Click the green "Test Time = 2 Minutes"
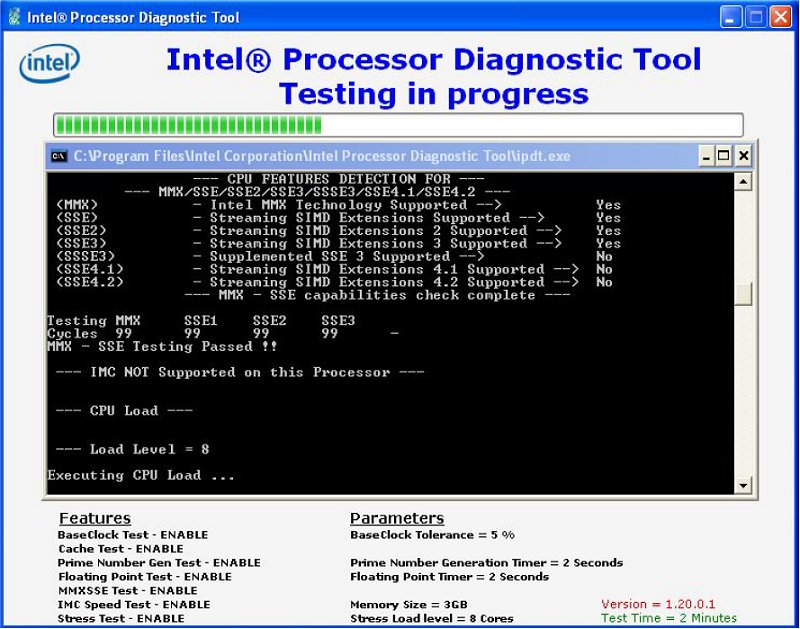Viewport: 800px width, 629px height. pos(669,618)
